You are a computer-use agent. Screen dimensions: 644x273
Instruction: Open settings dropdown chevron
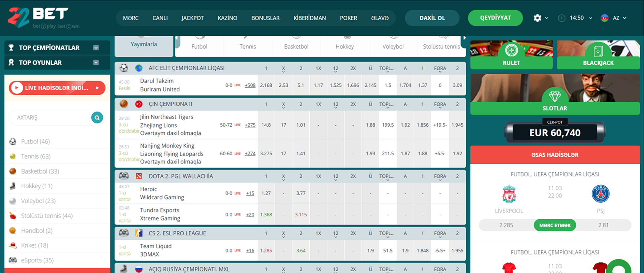(547, 18)
